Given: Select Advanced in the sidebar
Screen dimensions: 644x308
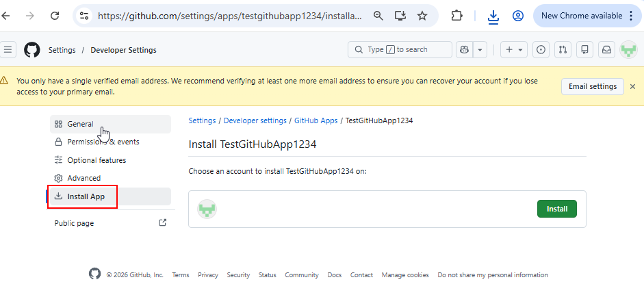Looking at the screenshot, I should pos(110,178).
